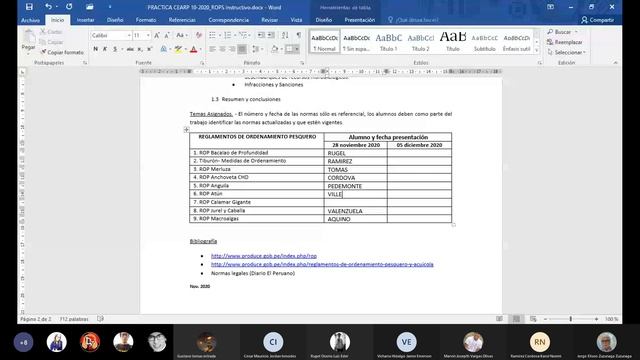Open the Calibri font name dropdown
This screenshot has height=360, width=640.
click(129, 36)
